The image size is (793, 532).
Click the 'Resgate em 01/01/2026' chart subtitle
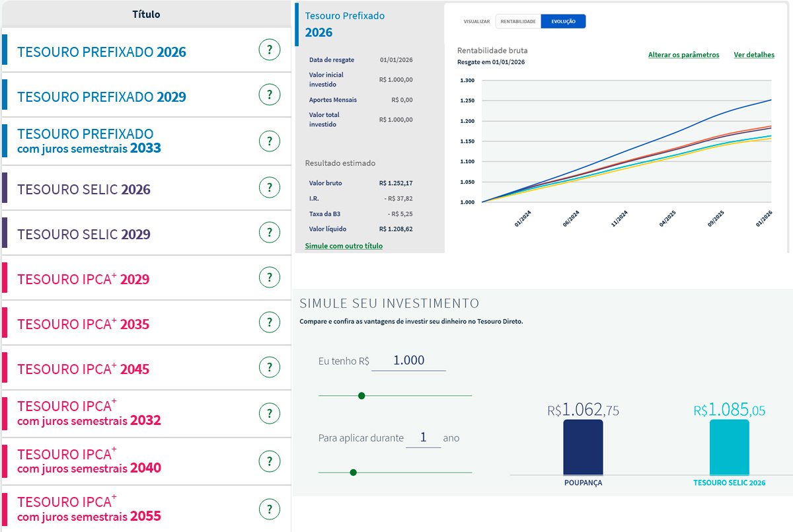coord(491,62)
